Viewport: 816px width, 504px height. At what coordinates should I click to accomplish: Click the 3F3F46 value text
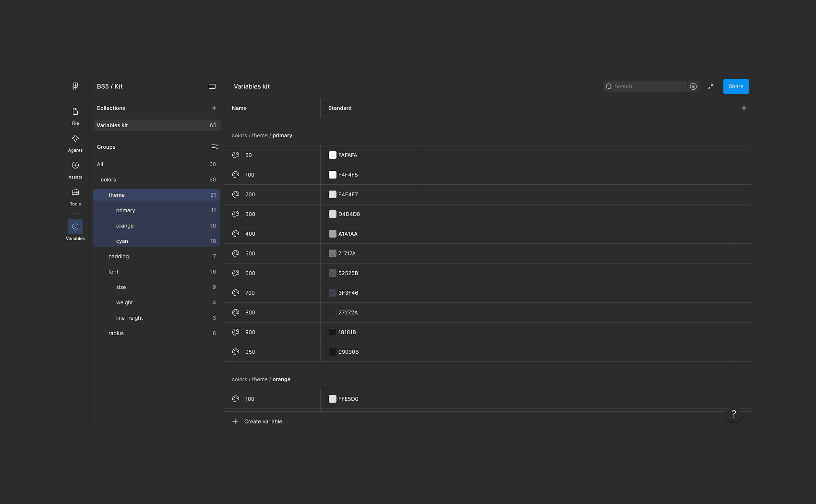click(348, 293)
